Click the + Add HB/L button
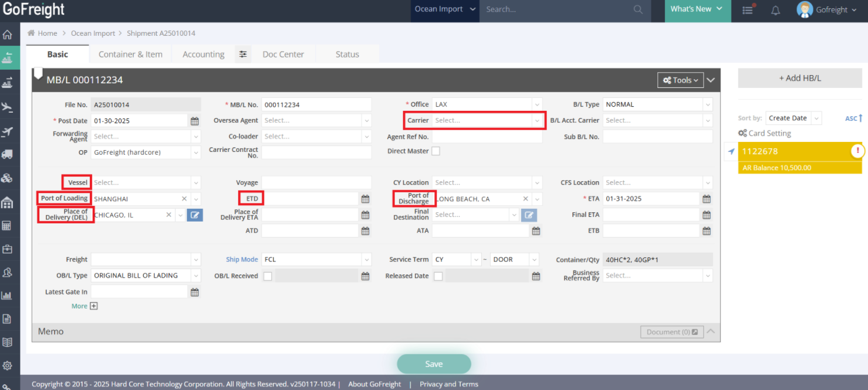The width and height of the screenshot is (868, 390). [x=799, y=78]
